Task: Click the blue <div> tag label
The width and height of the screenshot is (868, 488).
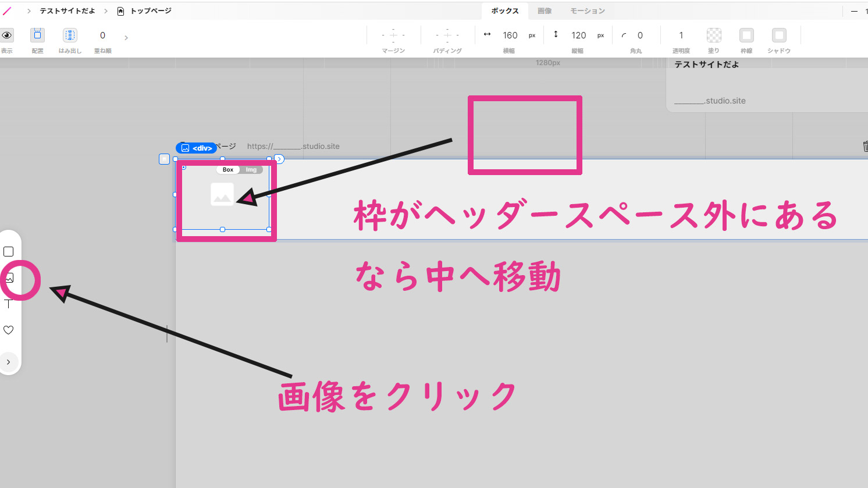Action: click(x=197, y=148)
